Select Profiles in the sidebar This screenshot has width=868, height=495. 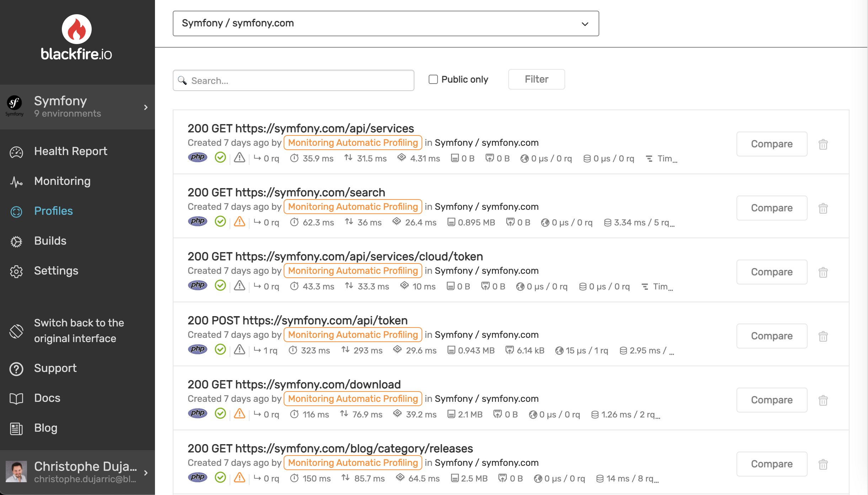click(53, 211)
